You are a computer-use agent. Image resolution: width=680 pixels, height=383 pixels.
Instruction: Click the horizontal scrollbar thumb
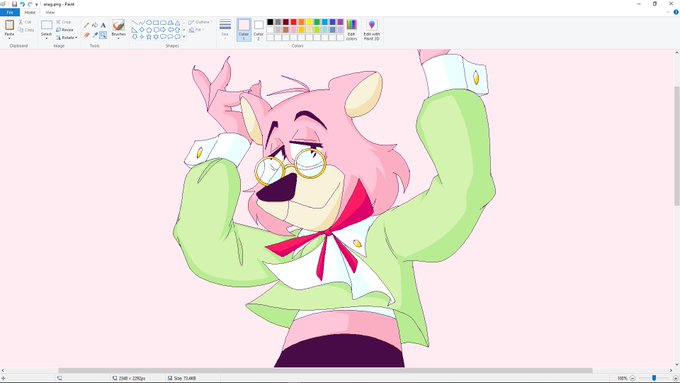pos(325,370)
